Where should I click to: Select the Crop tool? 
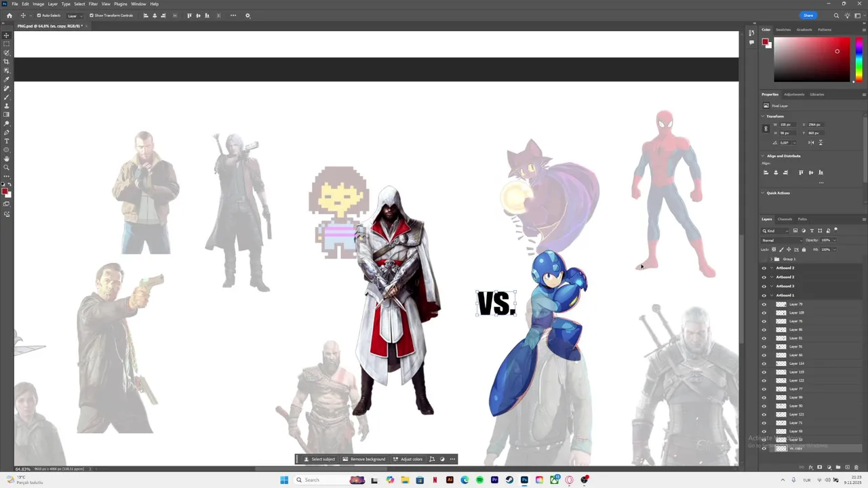6,62
